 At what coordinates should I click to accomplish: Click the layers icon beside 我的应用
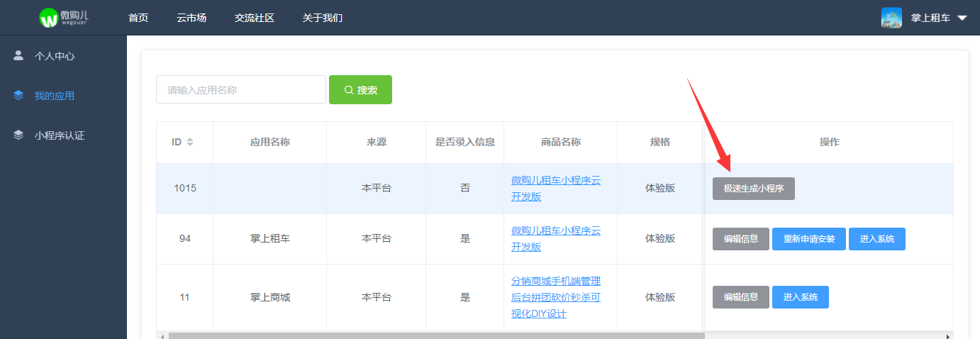(18, 95)
